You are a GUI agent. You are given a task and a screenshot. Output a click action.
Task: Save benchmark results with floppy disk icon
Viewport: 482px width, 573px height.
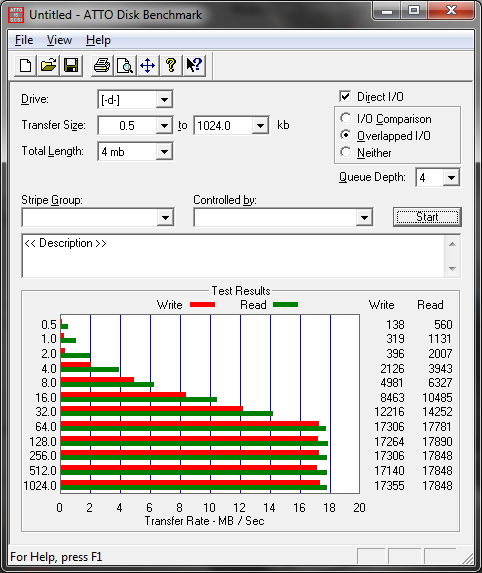point(71,66)
